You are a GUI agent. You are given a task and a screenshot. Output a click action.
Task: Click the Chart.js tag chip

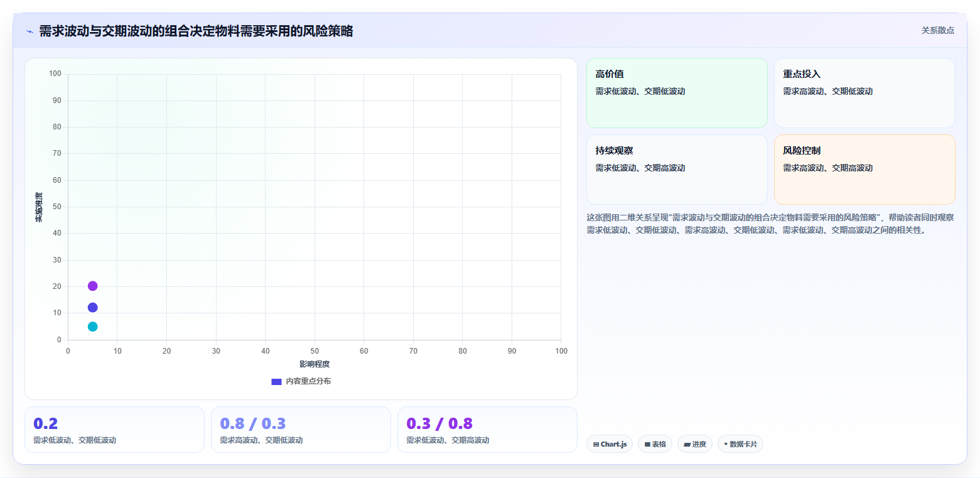tap(610, 444)
